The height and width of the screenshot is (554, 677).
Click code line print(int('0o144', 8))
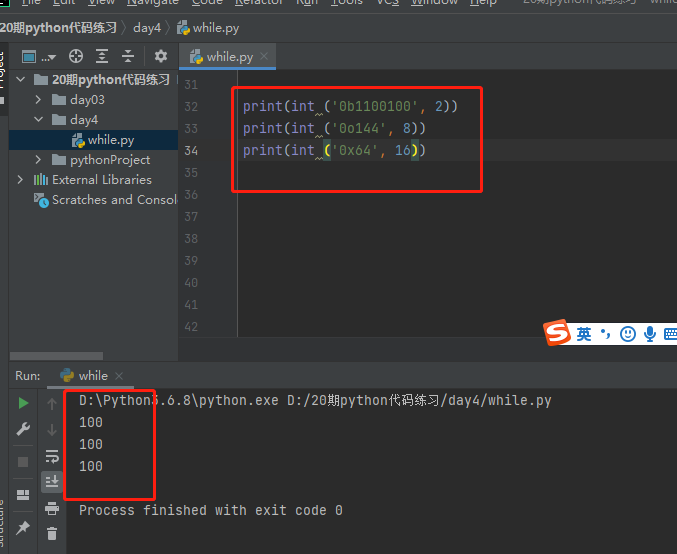pos(334,128)
